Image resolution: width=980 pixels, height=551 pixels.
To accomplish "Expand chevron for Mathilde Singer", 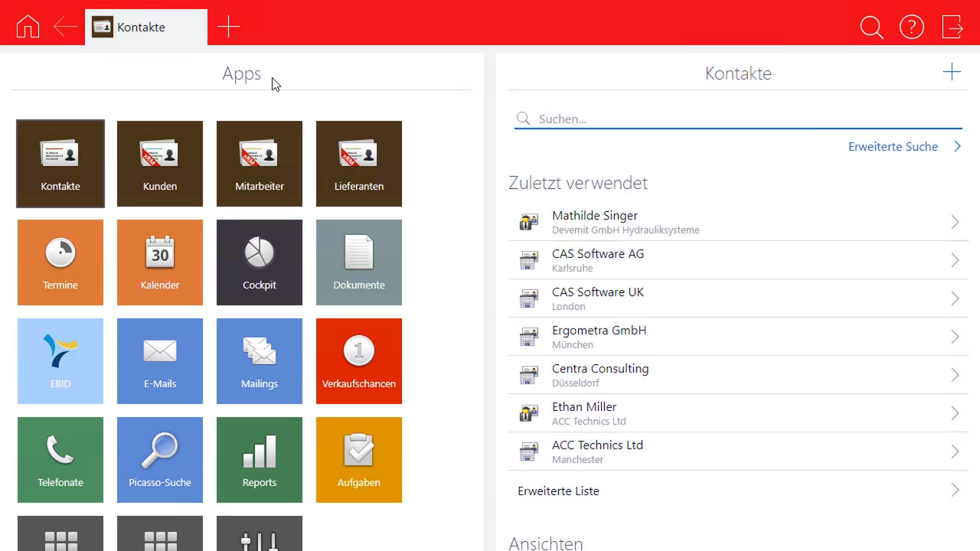I will tap(955, 222).
